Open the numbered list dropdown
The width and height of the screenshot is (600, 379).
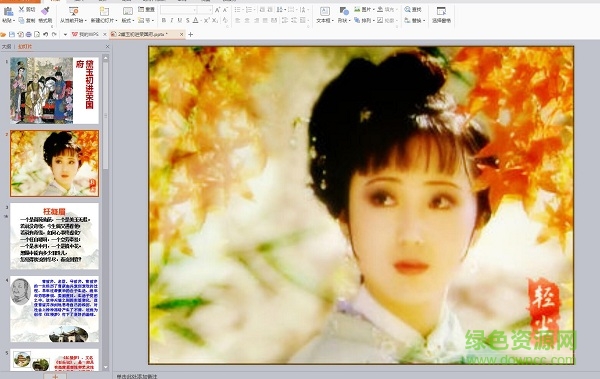click(x=253, y=10)
